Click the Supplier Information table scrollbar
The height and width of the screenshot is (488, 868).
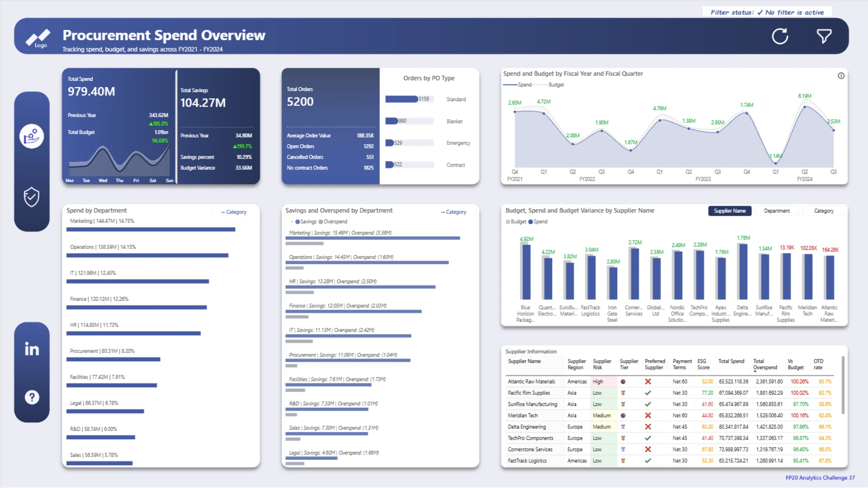843,385
